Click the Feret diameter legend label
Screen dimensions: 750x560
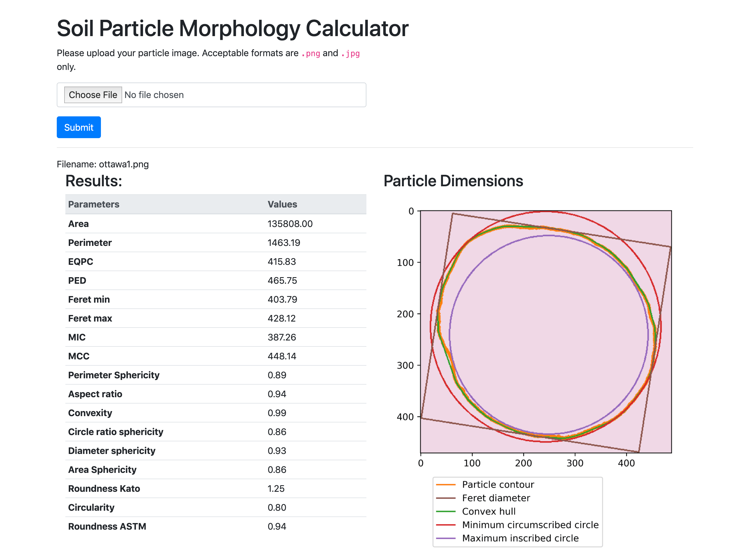click(x=496, y=498)
